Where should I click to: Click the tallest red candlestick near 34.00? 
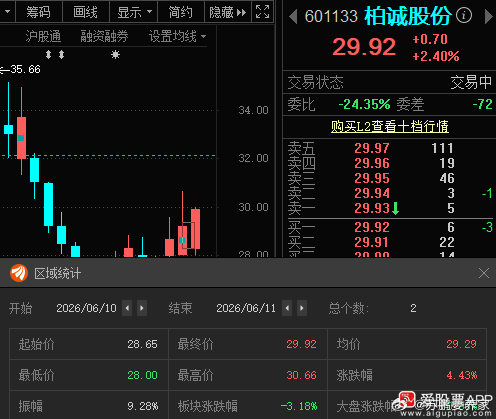[x=21, y=137]
